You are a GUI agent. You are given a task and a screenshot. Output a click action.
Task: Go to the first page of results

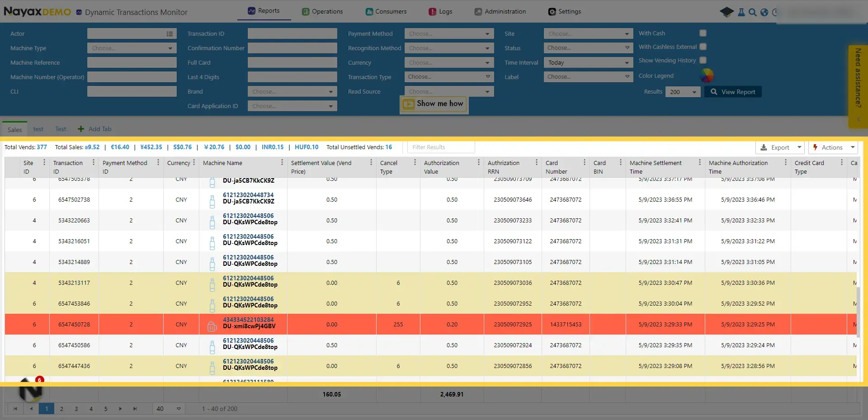[x=15, y=409]
